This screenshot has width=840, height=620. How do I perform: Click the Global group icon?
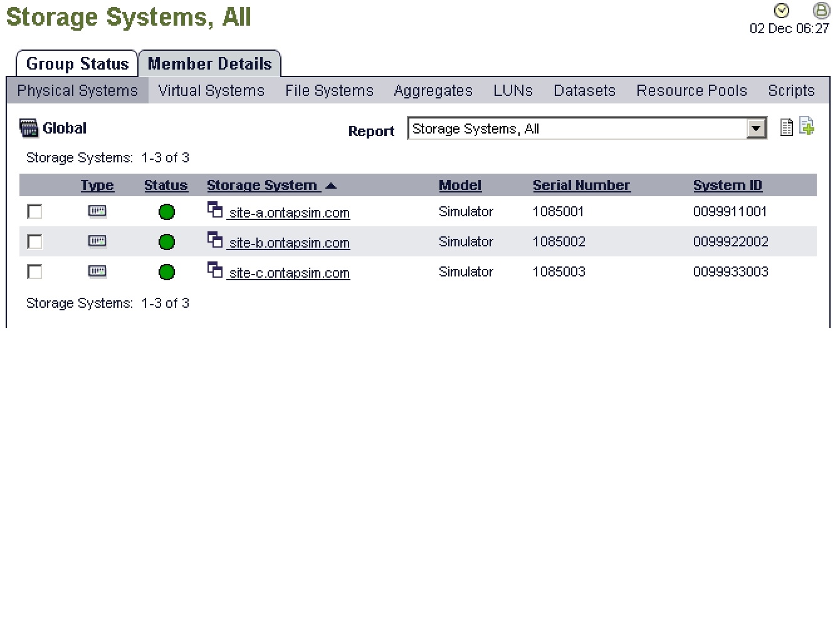[x=29, y=128]
